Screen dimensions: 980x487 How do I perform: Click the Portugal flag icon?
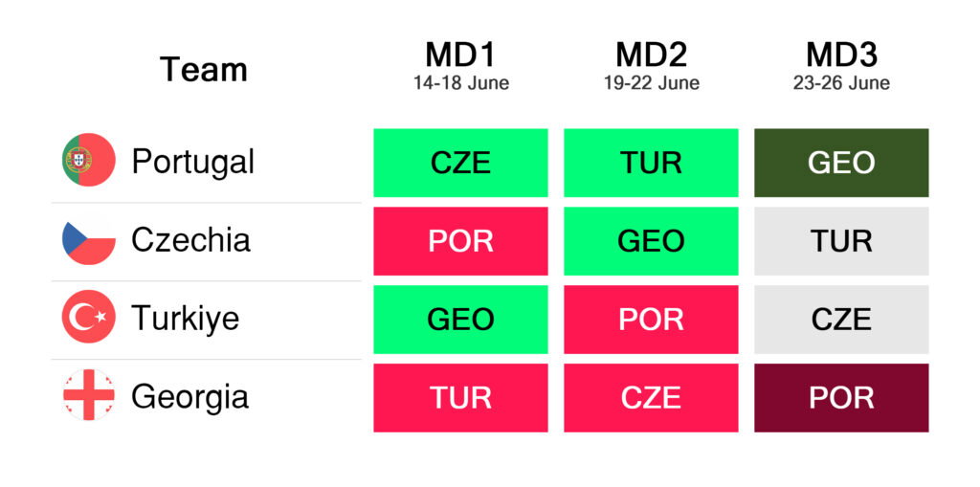(88, 161)
